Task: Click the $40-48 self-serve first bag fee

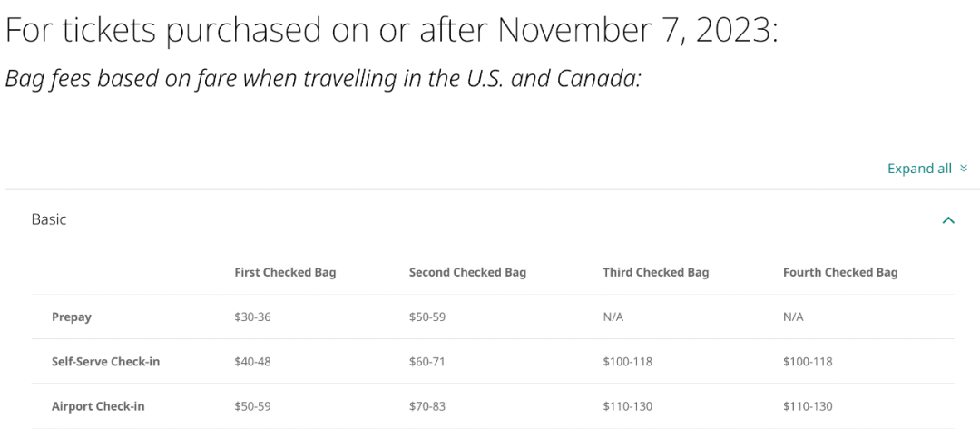Action: 252,361
